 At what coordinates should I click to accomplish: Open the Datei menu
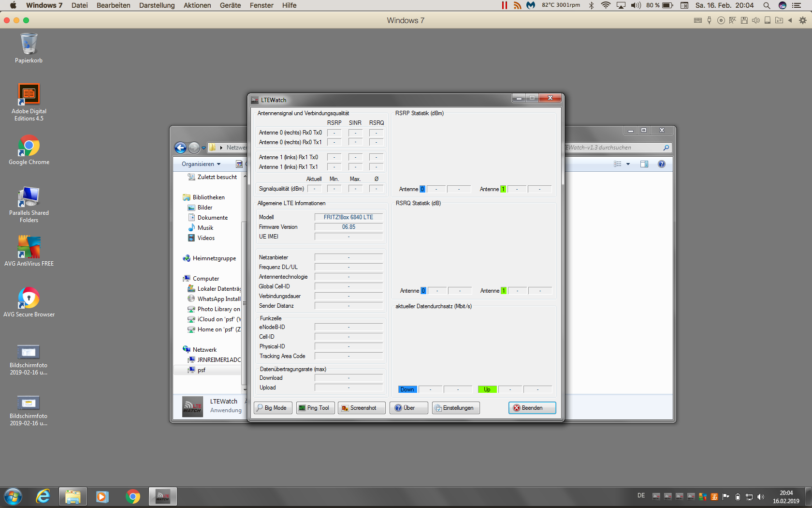tap(80, 5)
